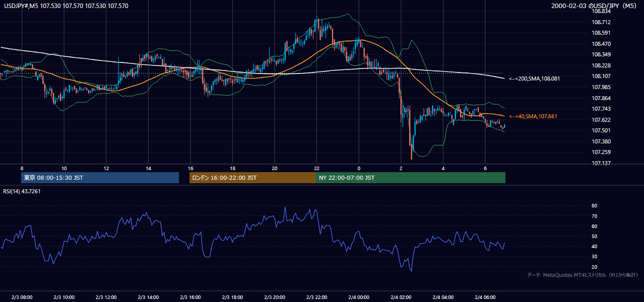
Task: Click price axis value 107.743
Action: coord(601,109)
